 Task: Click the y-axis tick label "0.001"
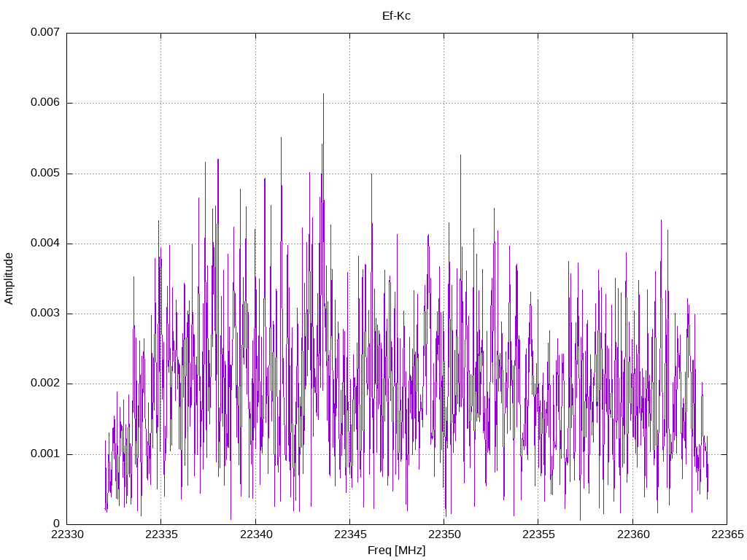point(45,454)
